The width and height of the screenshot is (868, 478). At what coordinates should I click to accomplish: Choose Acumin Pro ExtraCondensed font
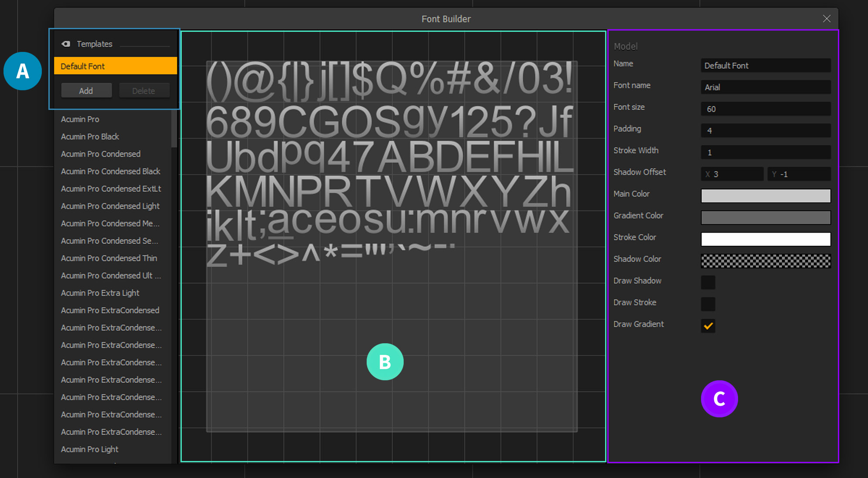(x=110, y=310)
